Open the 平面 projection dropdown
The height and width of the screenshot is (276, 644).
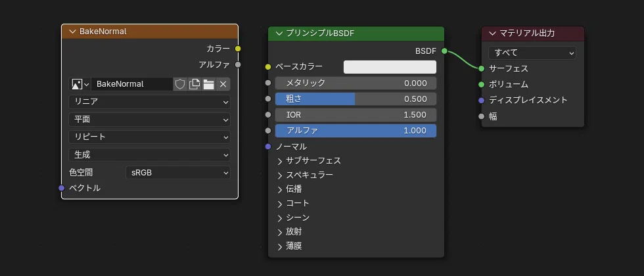click(150, 120)
